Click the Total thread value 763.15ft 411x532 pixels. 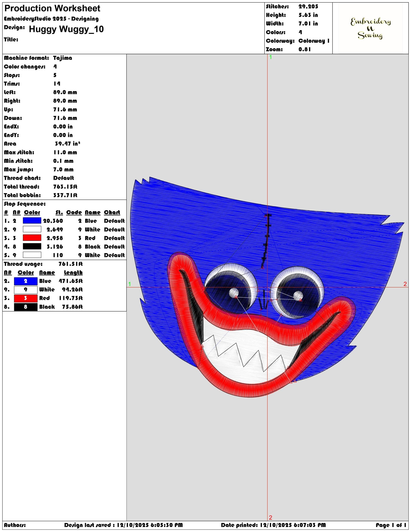pyautogui.click(x=65, y=187)
